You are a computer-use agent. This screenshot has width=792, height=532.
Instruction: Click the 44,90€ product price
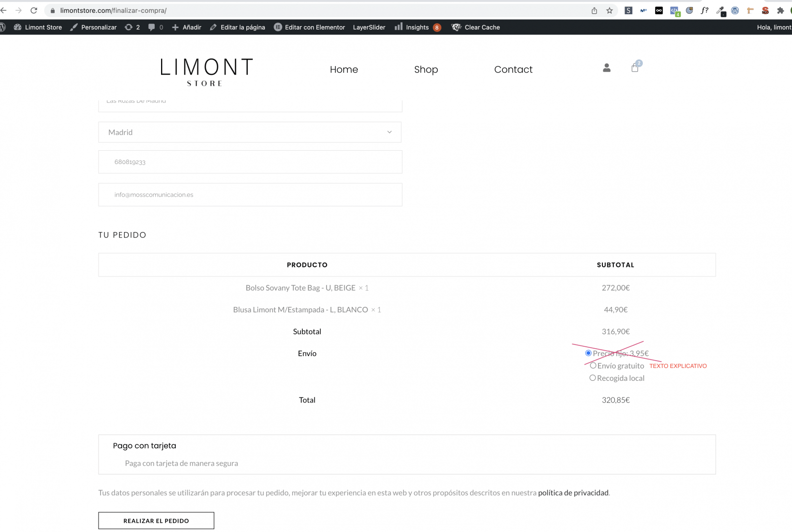tap(616, 309)
